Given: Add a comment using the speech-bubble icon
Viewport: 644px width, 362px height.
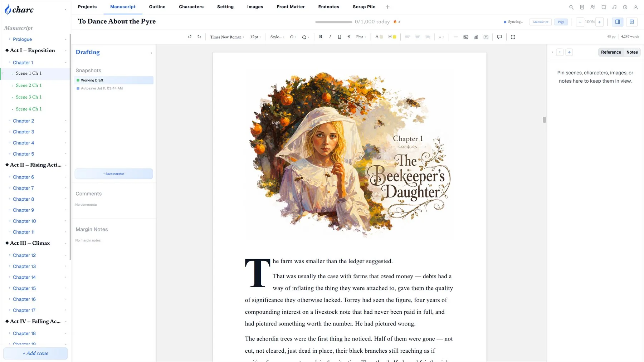Looking at the screenshot, I should pyautogui.click(x=499, y=37).
